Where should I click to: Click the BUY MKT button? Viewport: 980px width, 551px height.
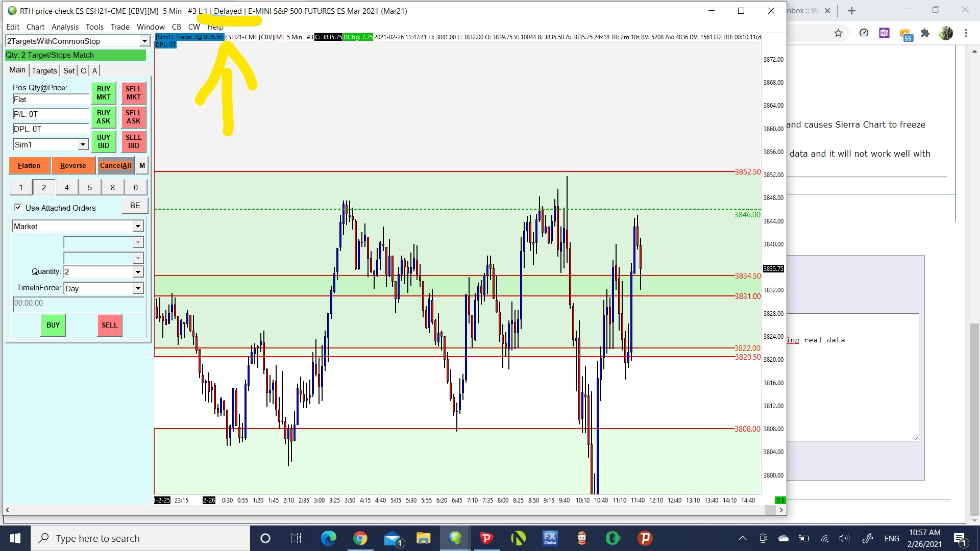pyautogui.click(x=104, y=93)
